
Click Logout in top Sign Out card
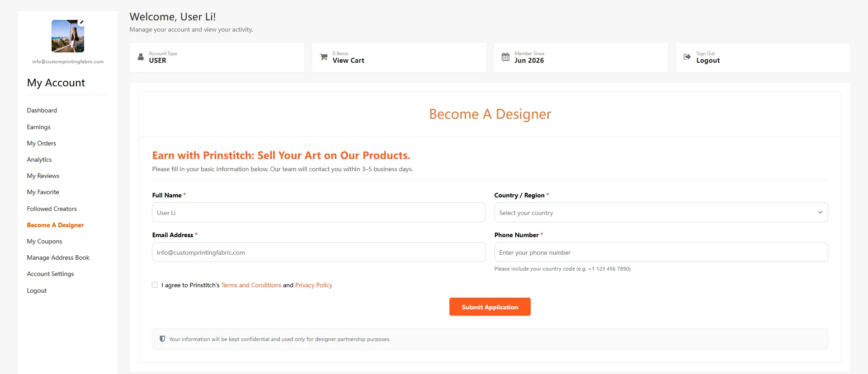(708, 61)
